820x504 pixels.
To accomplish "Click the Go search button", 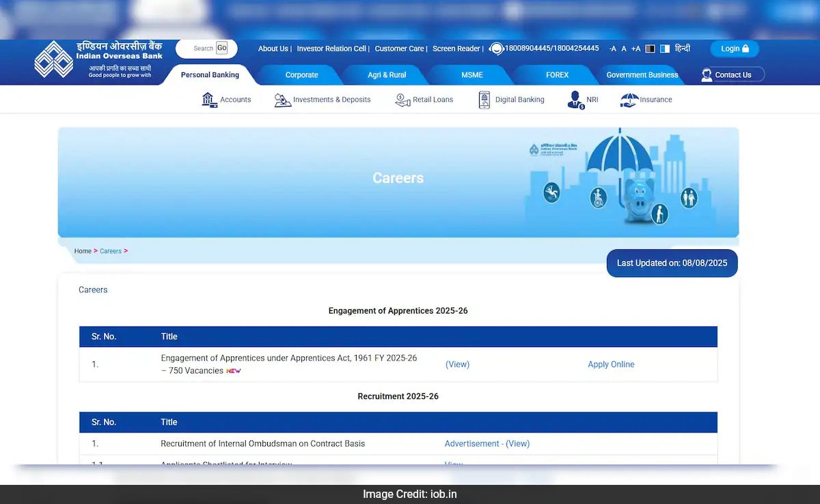I will pos(222,48).
